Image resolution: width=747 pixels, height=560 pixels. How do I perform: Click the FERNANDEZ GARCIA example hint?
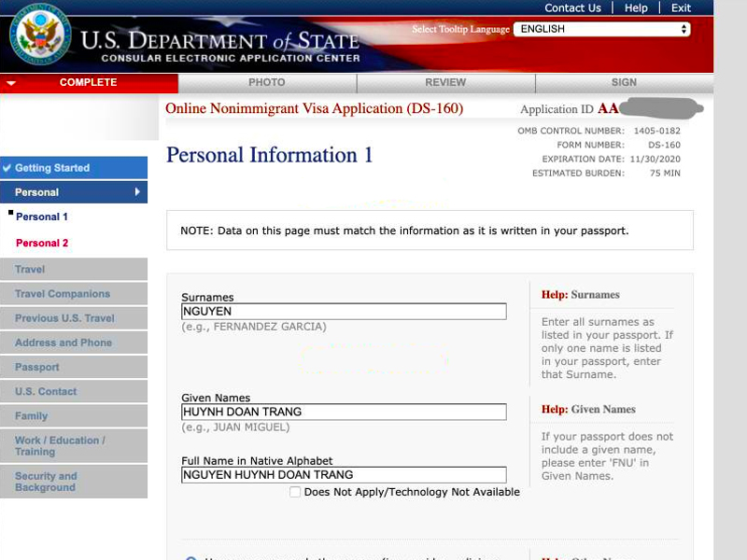(x=254, y=327)
